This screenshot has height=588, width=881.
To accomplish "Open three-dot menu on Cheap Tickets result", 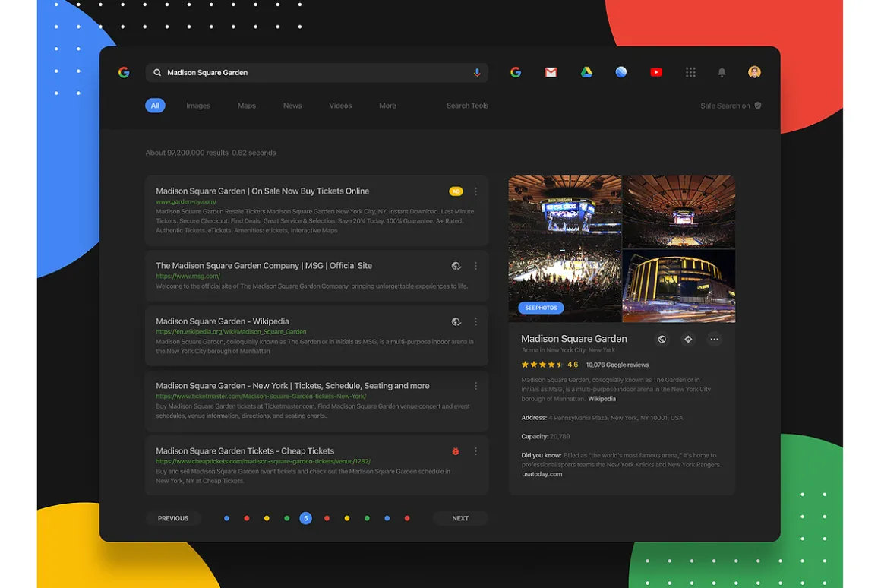I will tap(476, 451).
